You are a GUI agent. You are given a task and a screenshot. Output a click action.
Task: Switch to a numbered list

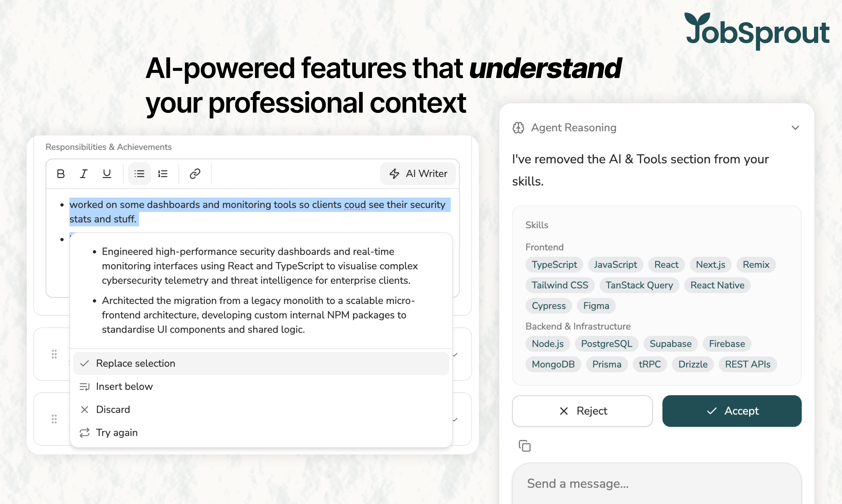tap(163, 174)
